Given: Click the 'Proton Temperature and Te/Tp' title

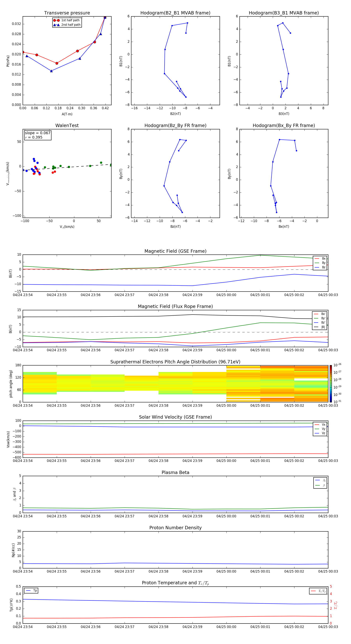Looking at the screenshot, I should (x=175, y=583).
